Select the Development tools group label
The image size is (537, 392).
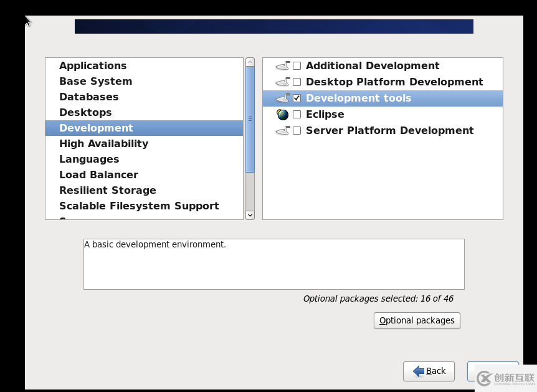[x=358, y=98]
